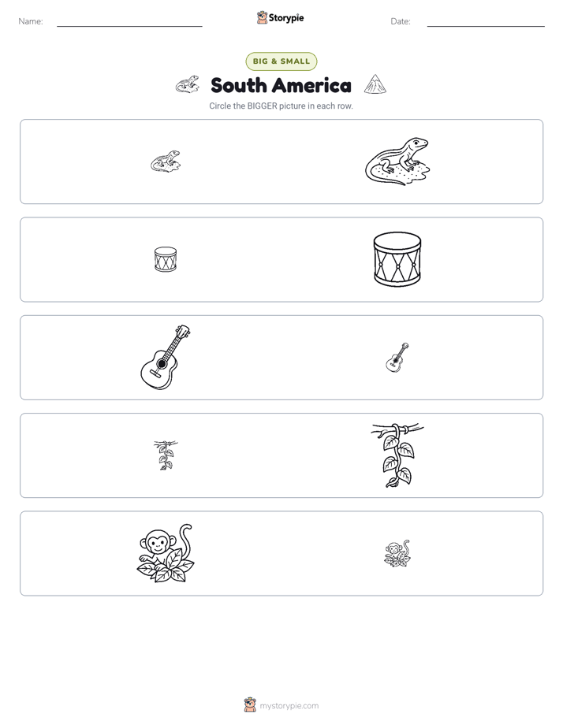The height and width of the screenshot is (728, 563).
Task: Pick the large vine with leaves
Action: tap(397, 455)
